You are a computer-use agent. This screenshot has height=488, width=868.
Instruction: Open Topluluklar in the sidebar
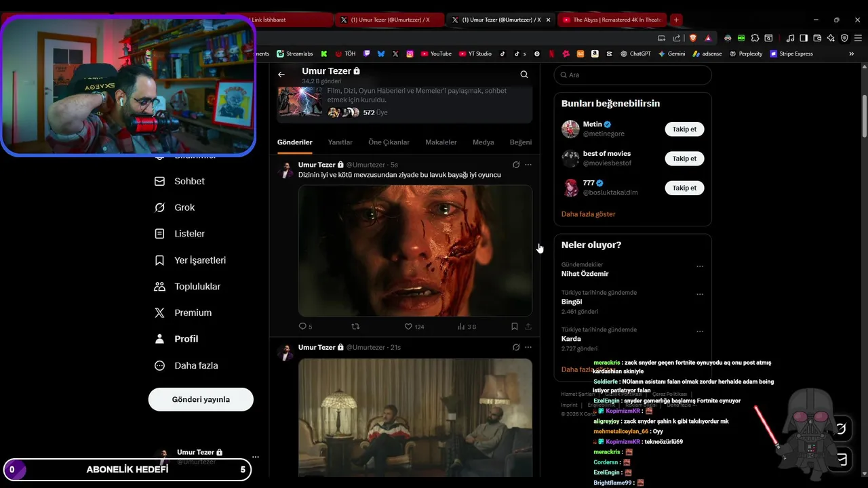point(188,287)
